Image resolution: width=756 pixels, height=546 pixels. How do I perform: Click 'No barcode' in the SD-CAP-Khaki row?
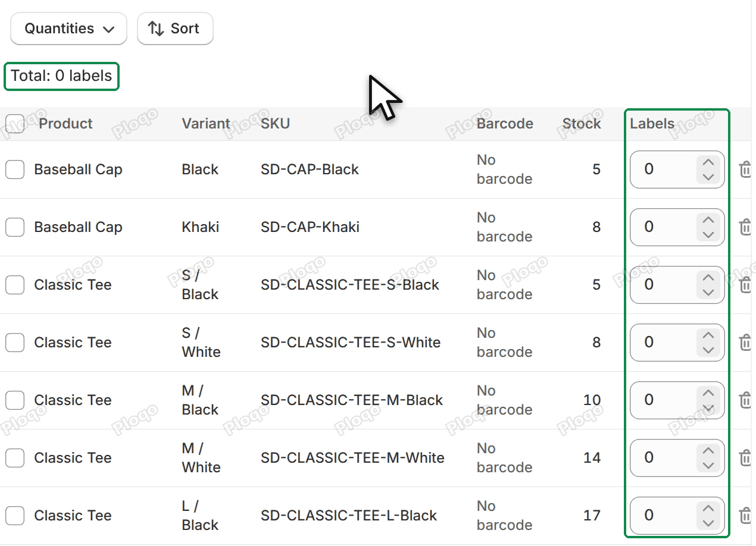[504, 227]
